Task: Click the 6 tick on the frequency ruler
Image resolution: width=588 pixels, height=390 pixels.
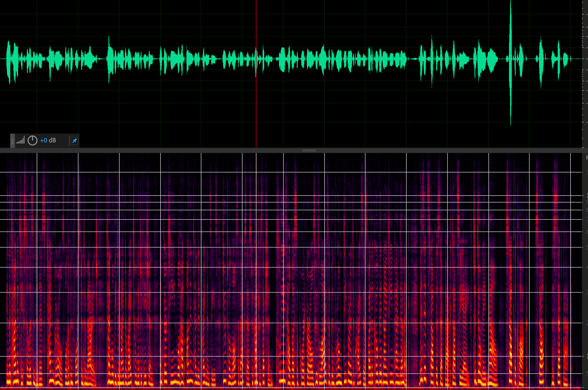Action: click(x=586, y=232)
